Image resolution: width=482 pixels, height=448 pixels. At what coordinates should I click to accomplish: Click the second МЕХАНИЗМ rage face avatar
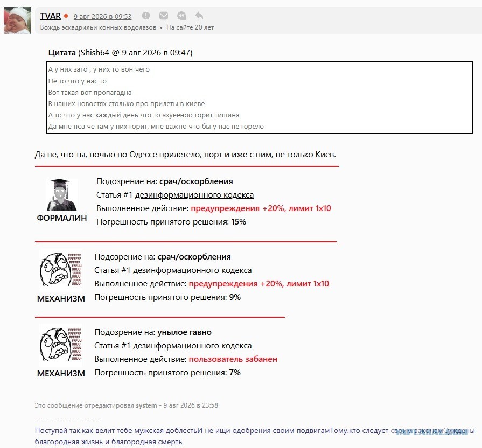click(x=61, y=345)
